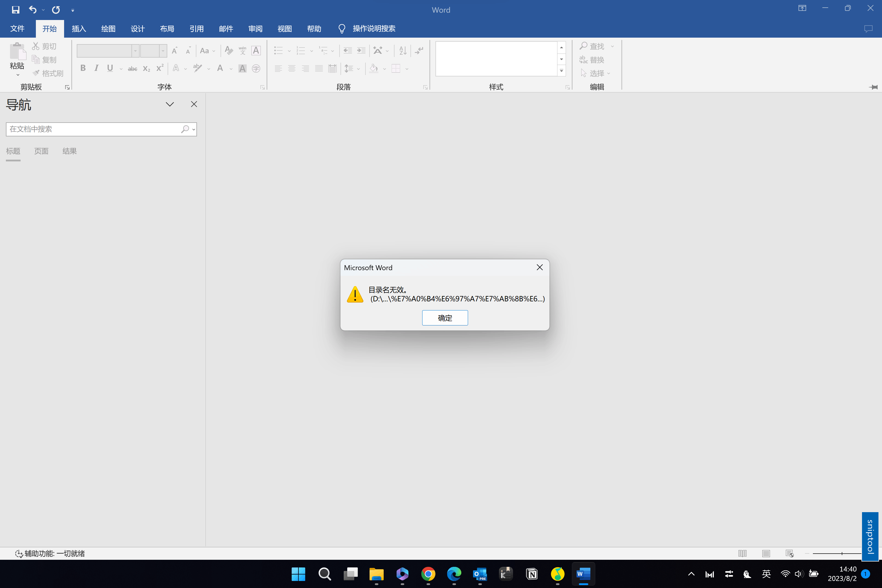Click the Format Painter (格式刷) icon

point(36,73)
